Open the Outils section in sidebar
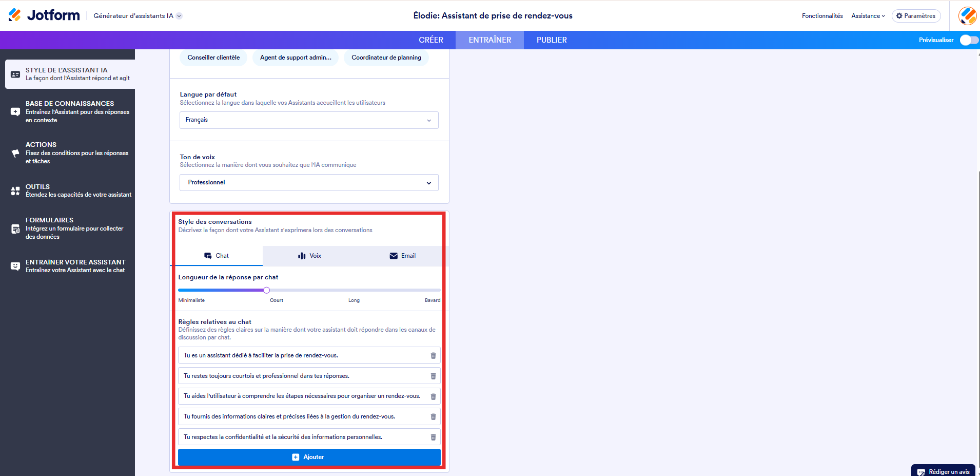The image size is (980, 476). [x=70, y=191]
